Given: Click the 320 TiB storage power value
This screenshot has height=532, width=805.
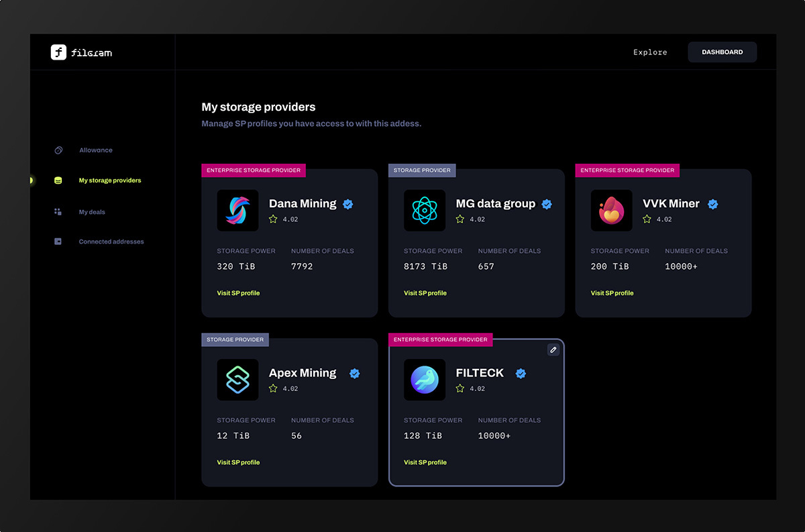Looking at the screenshot, I should click(236, 266).
